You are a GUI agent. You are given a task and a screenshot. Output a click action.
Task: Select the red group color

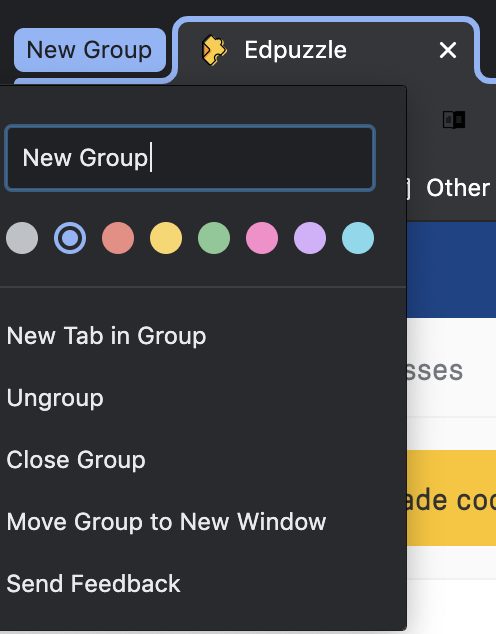pyautogui.click(x=118, y=238)
